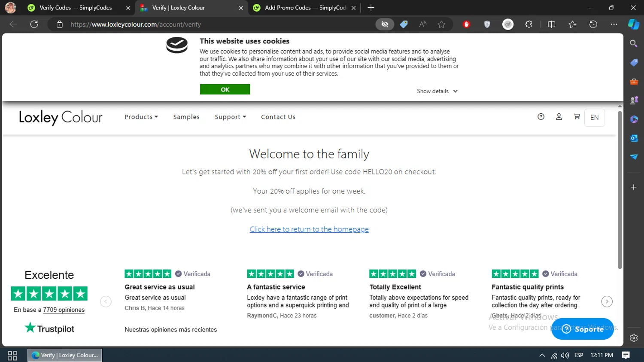This screenshot has width=644, height=362.
Task: Open sidebar Microsoft 365 icon
Action: pyautogui.click(x=634, y=119)
